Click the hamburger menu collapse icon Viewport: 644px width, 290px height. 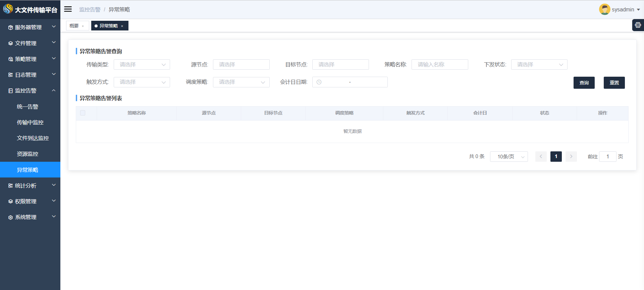coord(68,9)
